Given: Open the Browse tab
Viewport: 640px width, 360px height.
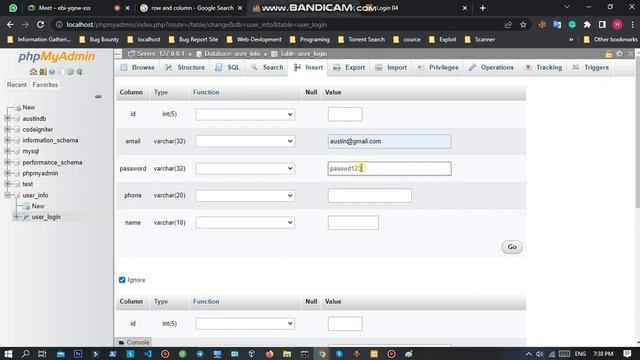Looking at the screenshot, I should (138, 67).
